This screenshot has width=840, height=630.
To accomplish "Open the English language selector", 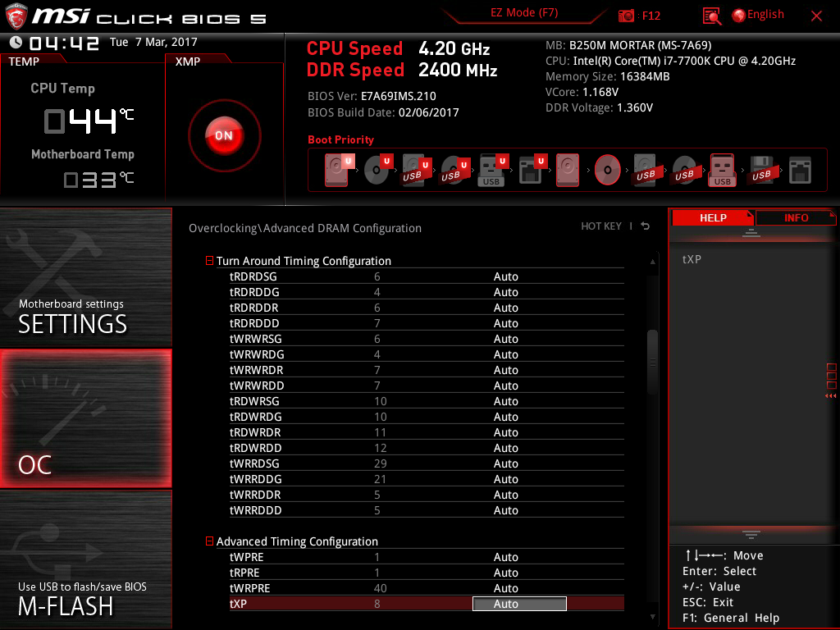I will (x=757, y=15).
